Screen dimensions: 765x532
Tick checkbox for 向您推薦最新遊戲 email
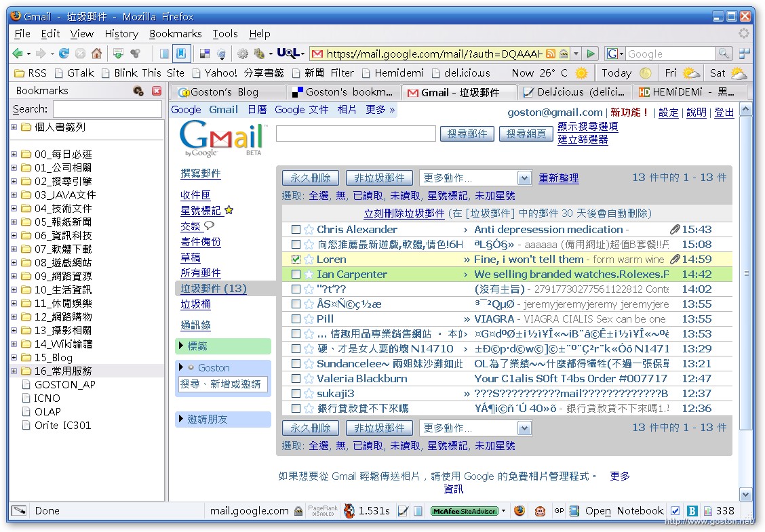click(x=296, y=244)
